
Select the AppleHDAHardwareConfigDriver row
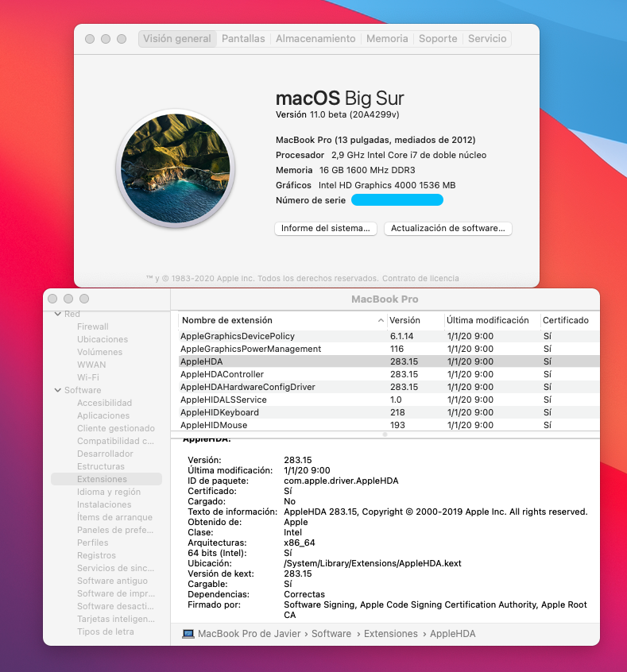tap(389, 387)
